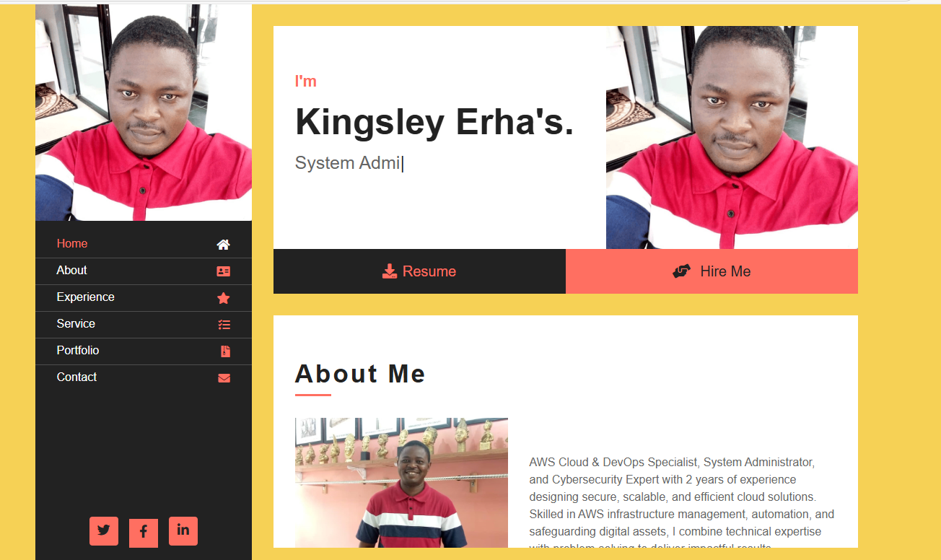Click the Portfolio file icon

pos(226,351)
